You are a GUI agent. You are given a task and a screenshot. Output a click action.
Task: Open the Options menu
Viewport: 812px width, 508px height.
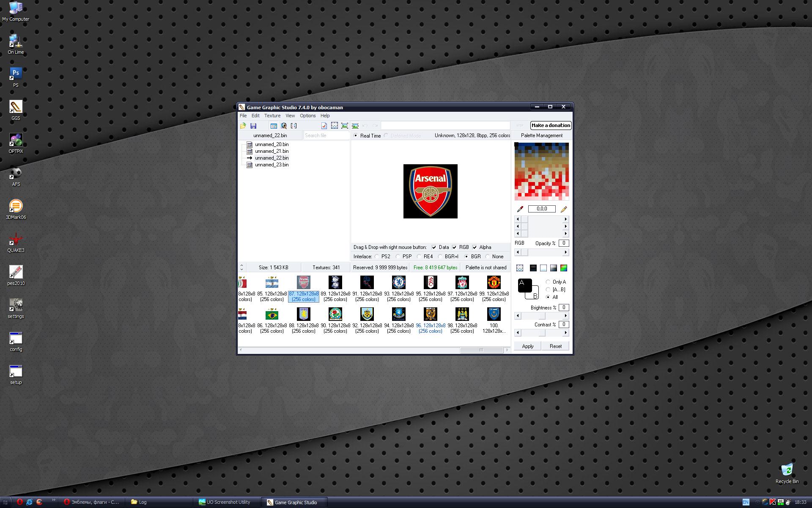(308, 116)
